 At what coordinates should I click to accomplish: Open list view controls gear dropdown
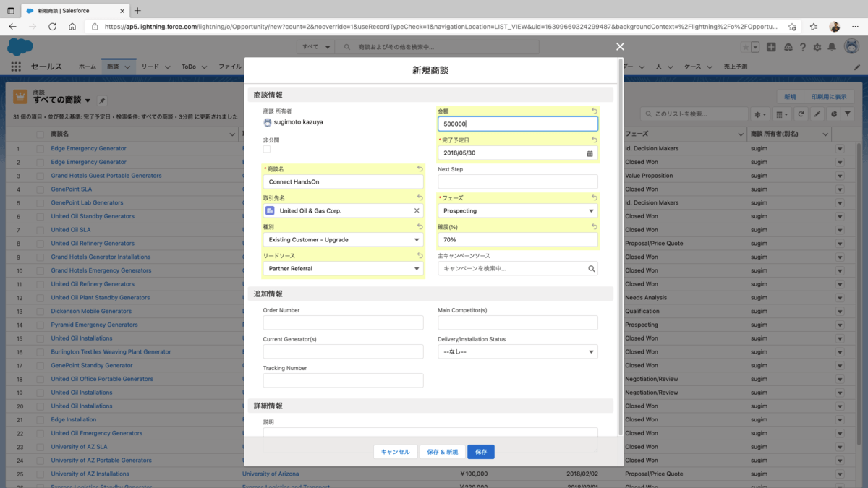[x=760, y=114]
